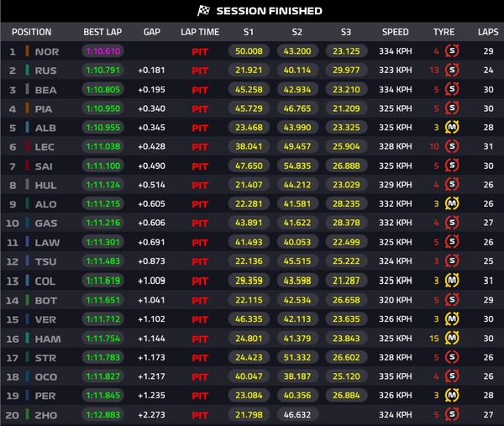This screenshot has height=426, width=504.
Task: Select NOR's purple 1:10.610 best lap
Action: (x=103, y=51)
